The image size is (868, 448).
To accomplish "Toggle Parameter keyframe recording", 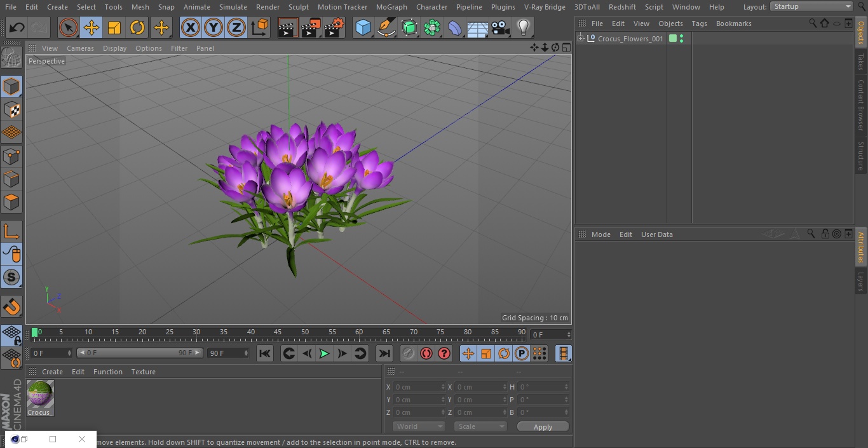I will tap(522, 353).
